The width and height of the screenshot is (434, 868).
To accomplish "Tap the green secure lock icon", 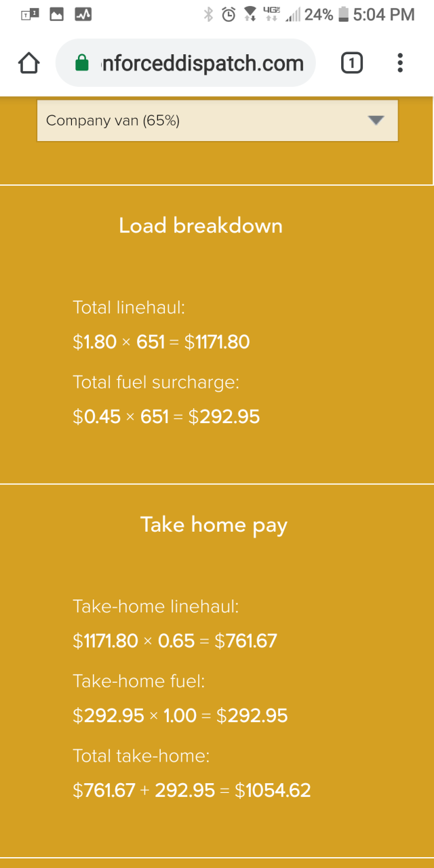I will [x=82, y=64].
